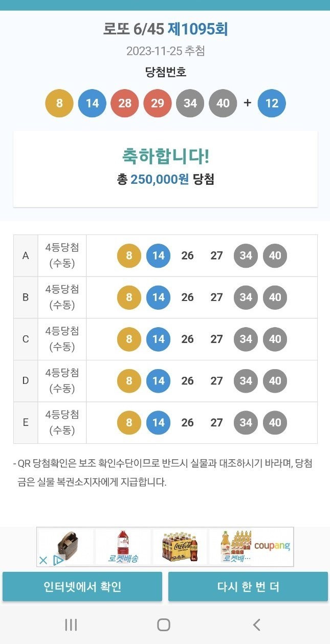Tap the blue bonus ball number 12
Viewport: 330px width, 644px height.
[272, 103]
